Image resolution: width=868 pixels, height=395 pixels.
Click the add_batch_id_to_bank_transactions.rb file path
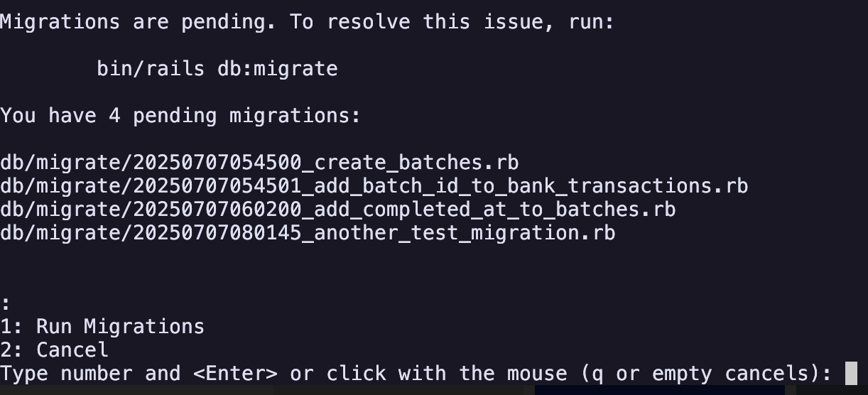point(374,186)
